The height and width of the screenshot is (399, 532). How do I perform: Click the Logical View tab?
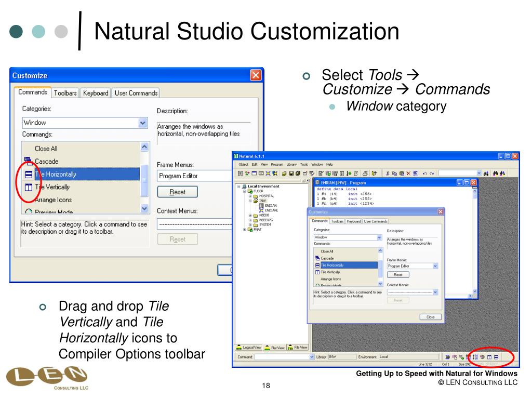click(x=249, y=348)
